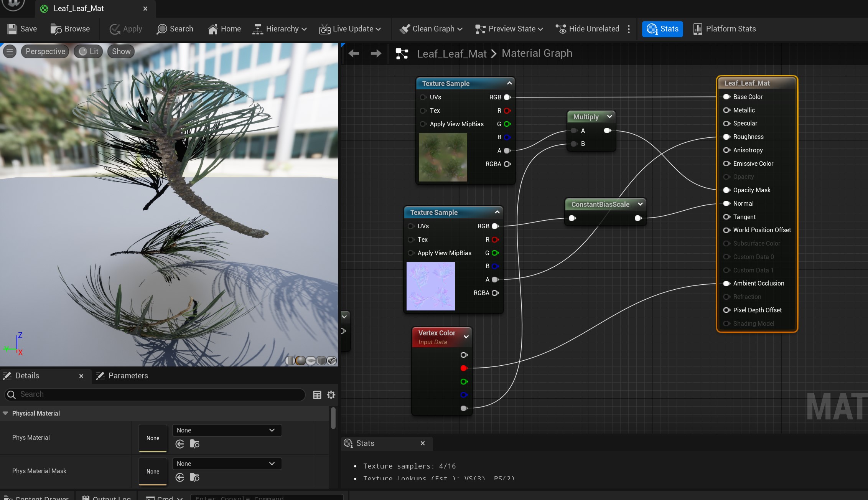Click the Hide Unrelated icon

(x=560, y=29)
